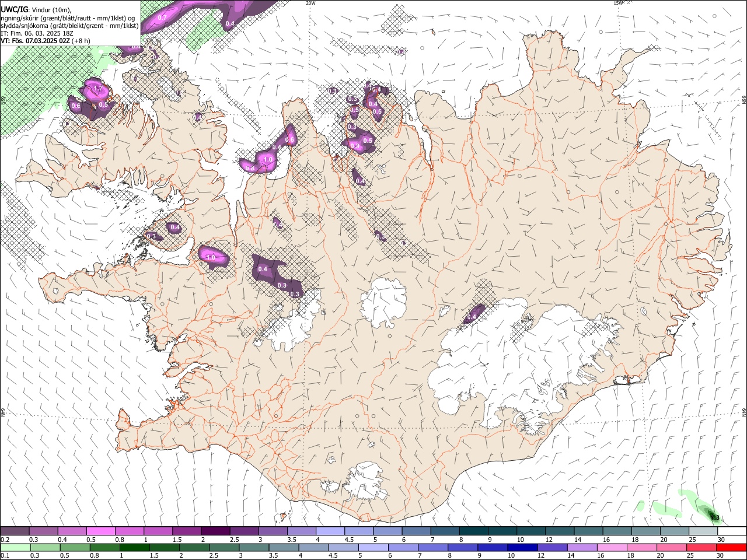Select the deep blue 10 swatch, lower row
The width and height of the screenshot is (747, 560).
522,547
